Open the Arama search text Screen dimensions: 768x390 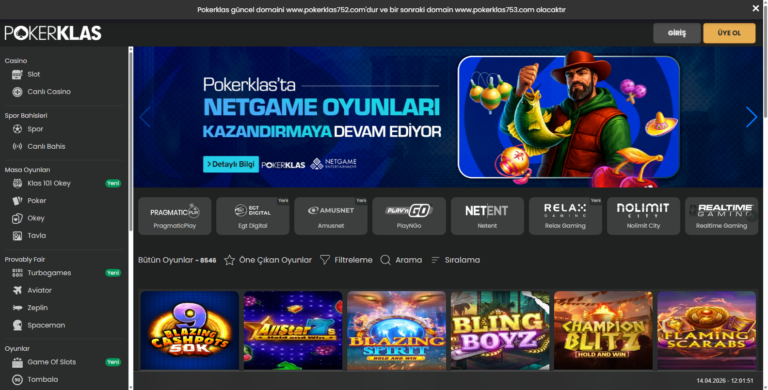pyautogui.click(x=408, y=260)
